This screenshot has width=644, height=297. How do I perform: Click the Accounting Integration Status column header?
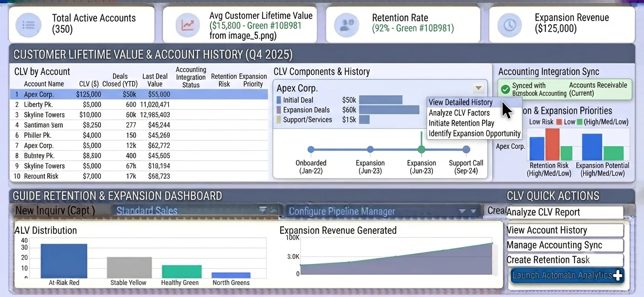click(x=191, y=77)
